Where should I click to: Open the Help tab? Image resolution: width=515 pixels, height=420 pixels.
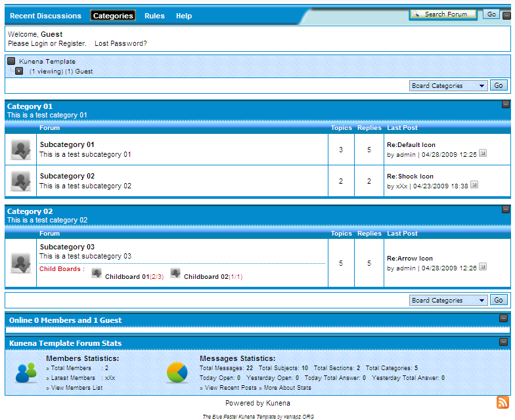pos(184,16)
